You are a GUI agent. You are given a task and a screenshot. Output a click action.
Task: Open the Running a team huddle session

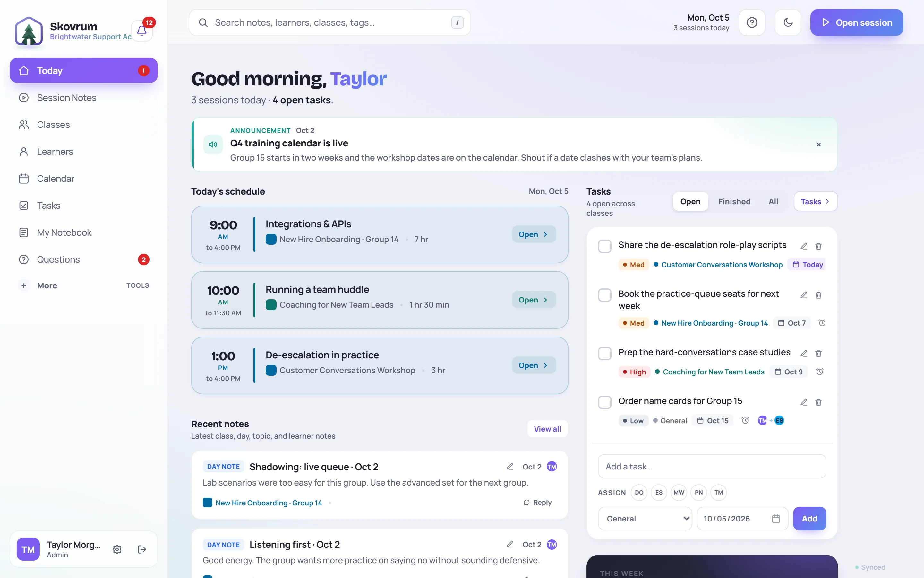(x=534, y=300)
